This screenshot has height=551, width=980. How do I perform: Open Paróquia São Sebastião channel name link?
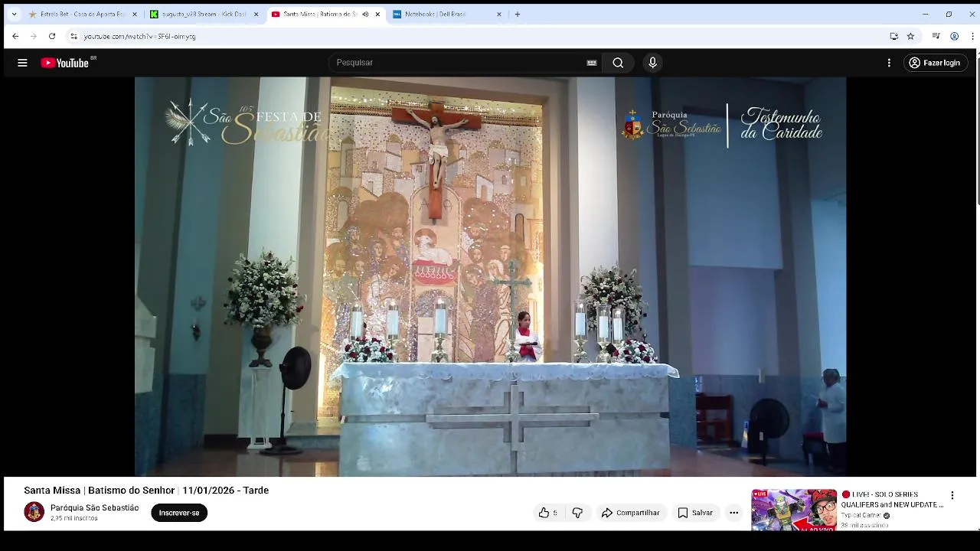click(x=94, y=508)
